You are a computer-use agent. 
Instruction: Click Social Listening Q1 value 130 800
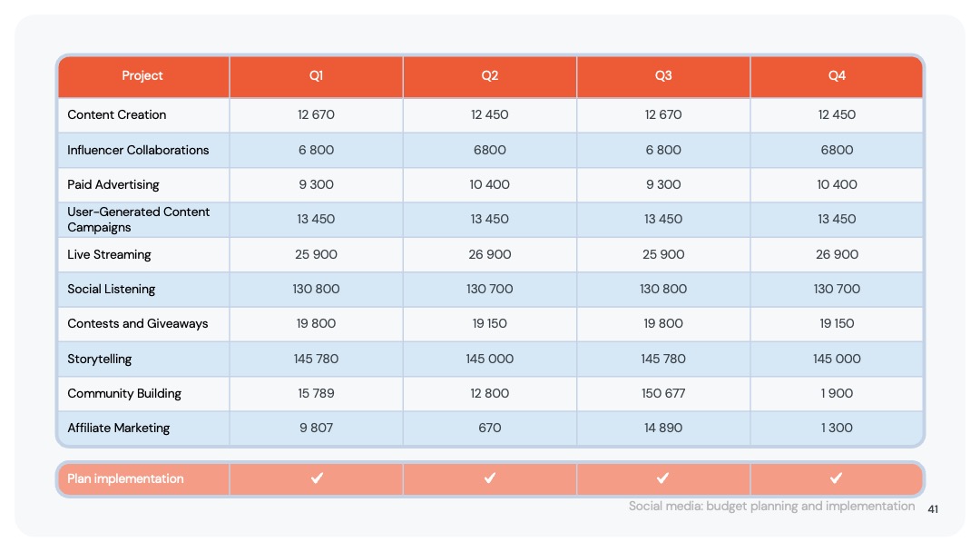click(x=317, y=289)
